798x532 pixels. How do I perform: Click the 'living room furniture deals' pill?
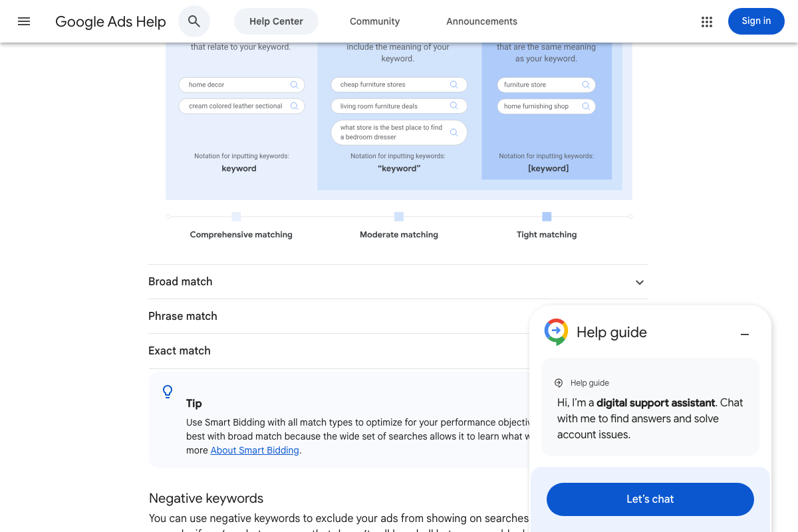[x=399, y=106]
